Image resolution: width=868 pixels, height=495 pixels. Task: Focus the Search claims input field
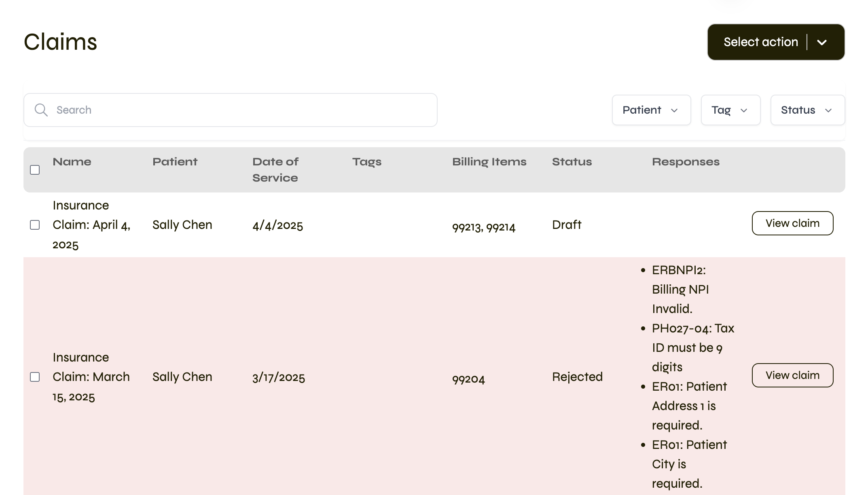point(230,110)
